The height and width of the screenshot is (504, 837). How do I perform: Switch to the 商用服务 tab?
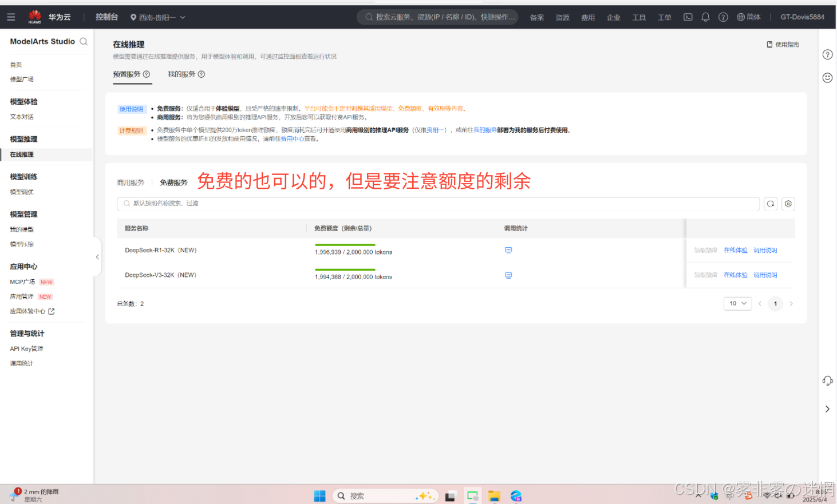[131, 182]
